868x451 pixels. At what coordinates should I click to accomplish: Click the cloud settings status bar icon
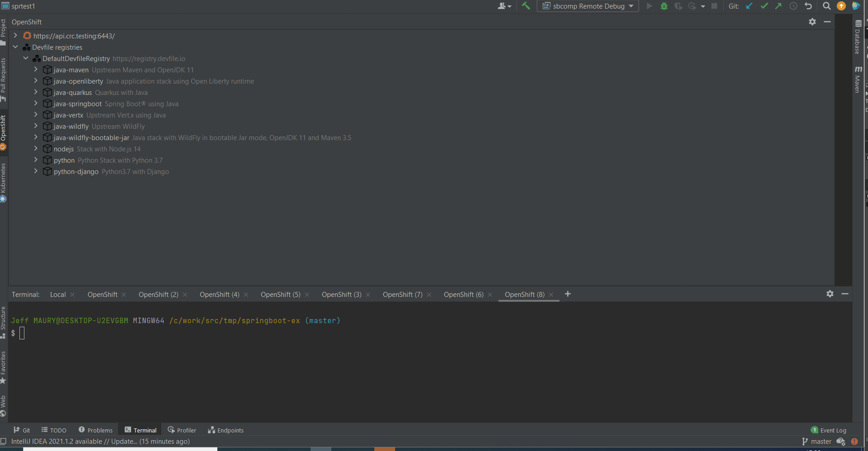(841, 442)
